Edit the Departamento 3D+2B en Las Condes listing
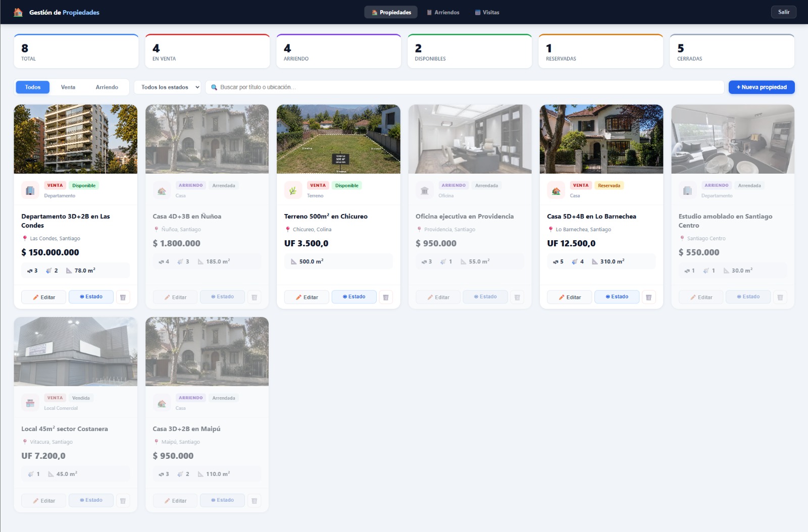The height and width of the screenshot is (532, 808). [44, 297]
